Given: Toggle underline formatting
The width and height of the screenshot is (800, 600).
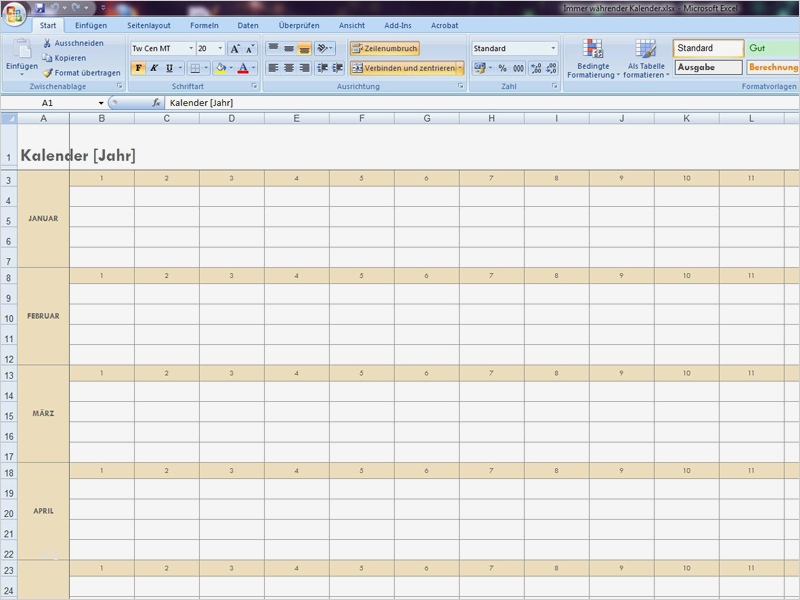Looking at the screenshot, I should point(168,68).
